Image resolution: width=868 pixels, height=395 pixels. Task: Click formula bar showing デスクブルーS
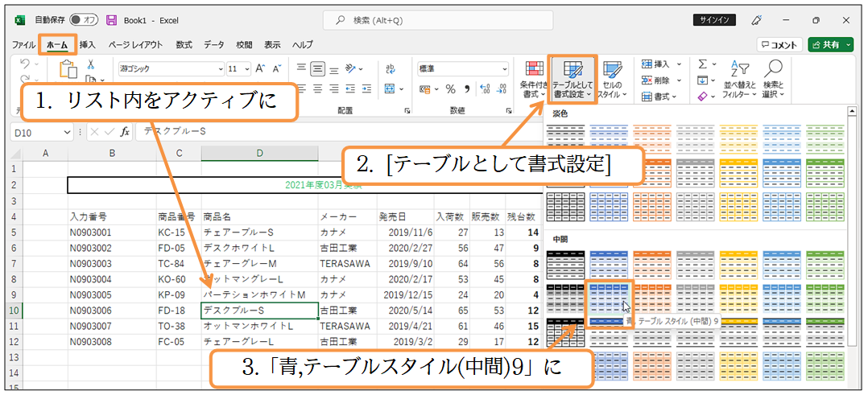point(337,132)
